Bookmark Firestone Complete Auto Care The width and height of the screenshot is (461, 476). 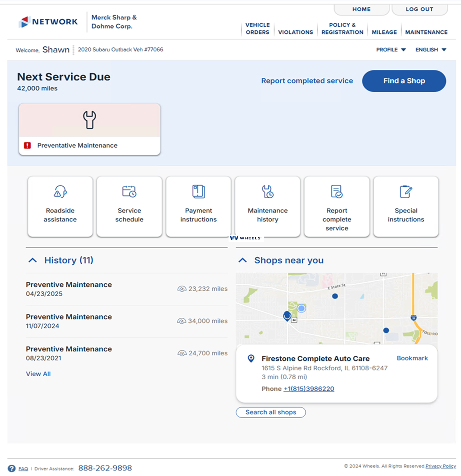click(x=412, y=358)
